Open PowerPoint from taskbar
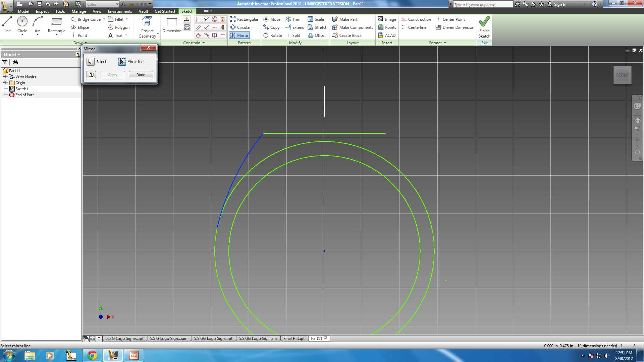The width and height of the screenshot is (644, 362). click(x=134, y=355)
